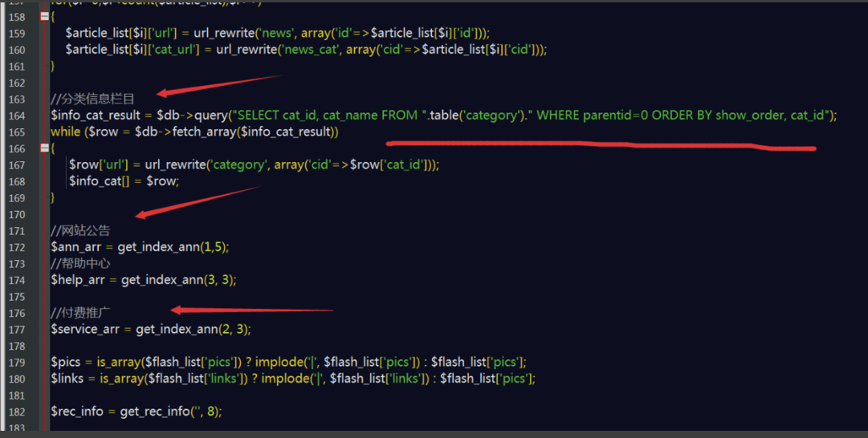The image size is (868, 438).
Task: Place cursor on the $info_cat_result variable at line 164
Action: pyautogui.click(x=96, y=116)
